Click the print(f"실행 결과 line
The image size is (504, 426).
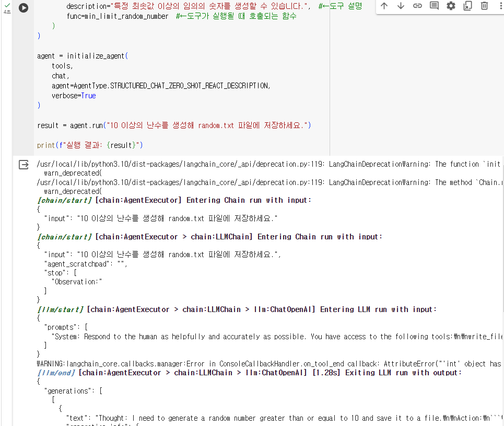[x=90, y=145]
